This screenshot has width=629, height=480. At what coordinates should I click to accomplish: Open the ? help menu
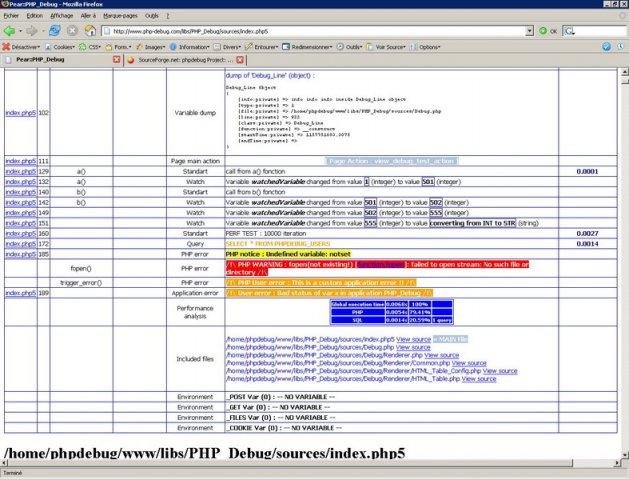pos(168,16)
